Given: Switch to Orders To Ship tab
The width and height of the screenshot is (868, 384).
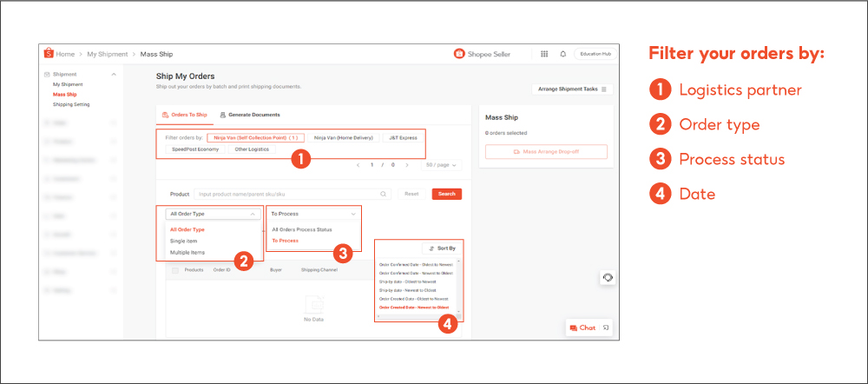Looking at the screenshot, I should point(184,115).
